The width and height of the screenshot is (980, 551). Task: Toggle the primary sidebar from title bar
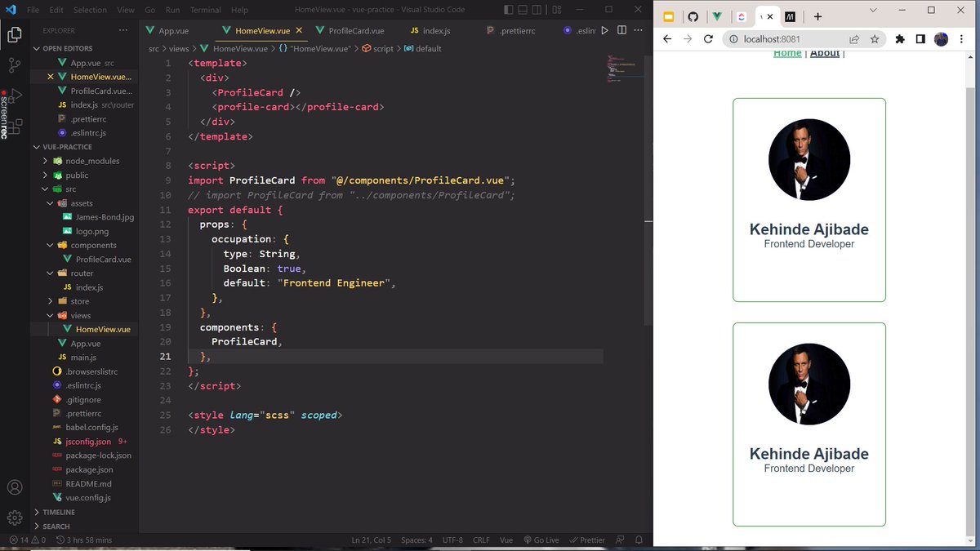coord(509,10)
